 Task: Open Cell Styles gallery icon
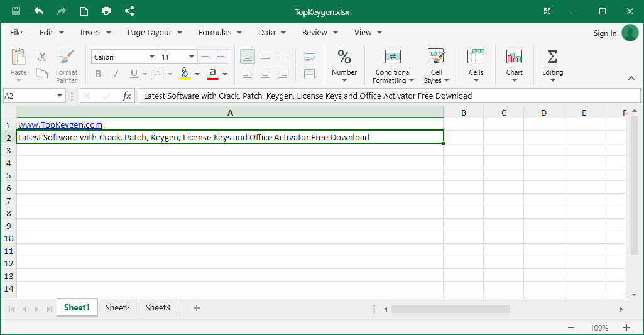pos(436,57)
